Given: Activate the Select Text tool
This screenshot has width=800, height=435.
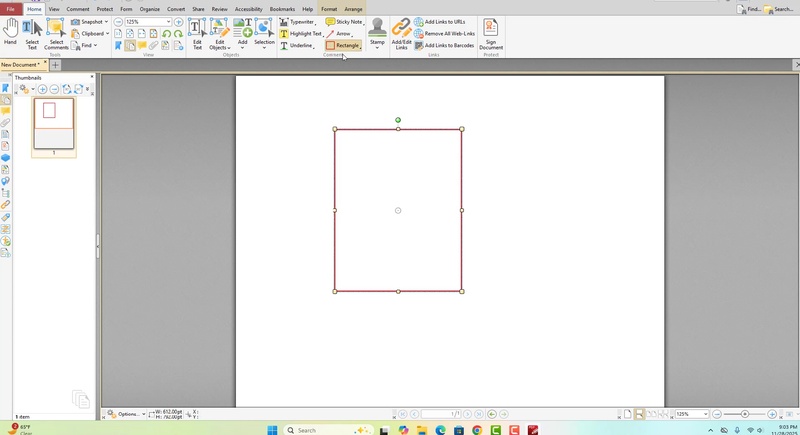Looking at the screenshot, I should [x=32, y=34].
